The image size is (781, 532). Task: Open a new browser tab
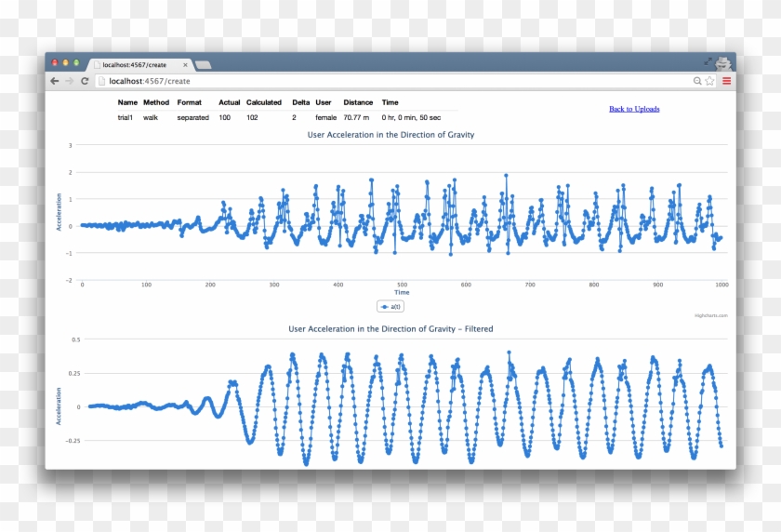(203, 65)
